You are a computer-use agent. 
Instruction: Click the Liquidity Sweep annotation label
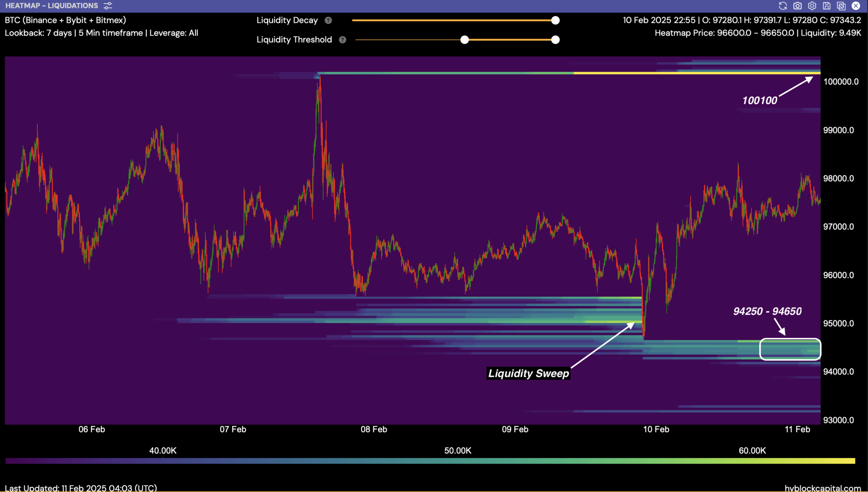click(528, 373)
